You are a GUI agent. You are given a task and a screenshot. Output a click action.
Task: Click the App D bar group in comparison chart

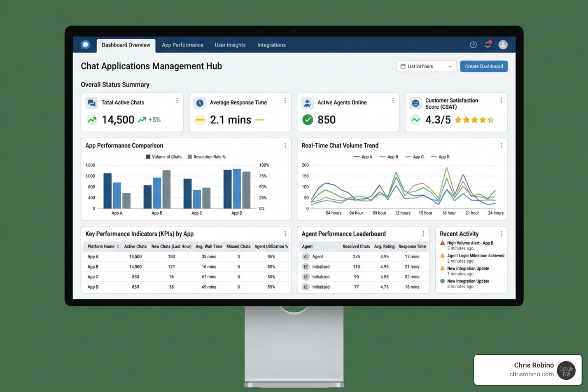pos(237,189)
